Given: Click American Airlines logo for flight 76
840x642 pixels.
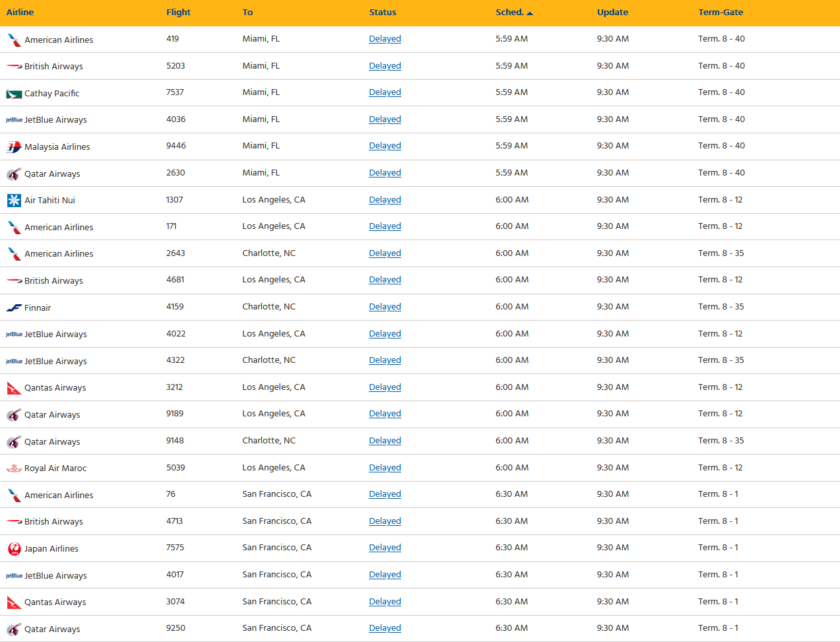Looking at the screenshot, I should click(14, 496).
